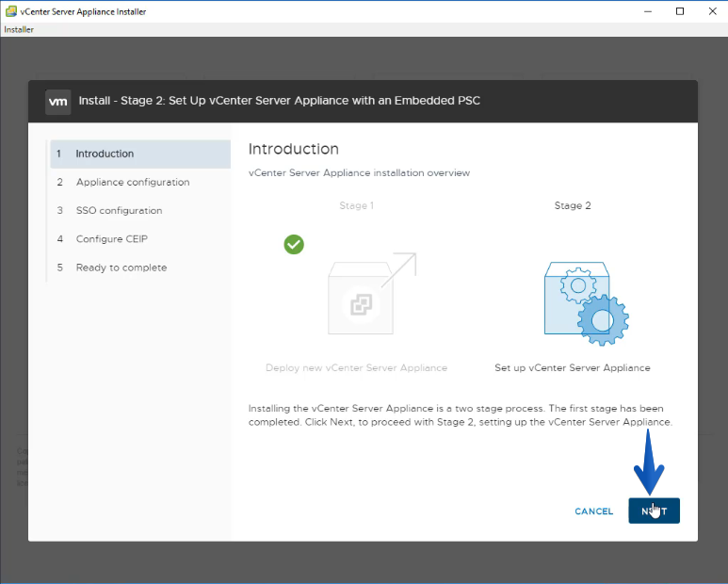Select SSO configuration step
This screenshot has height=584, width=728.
140,210
